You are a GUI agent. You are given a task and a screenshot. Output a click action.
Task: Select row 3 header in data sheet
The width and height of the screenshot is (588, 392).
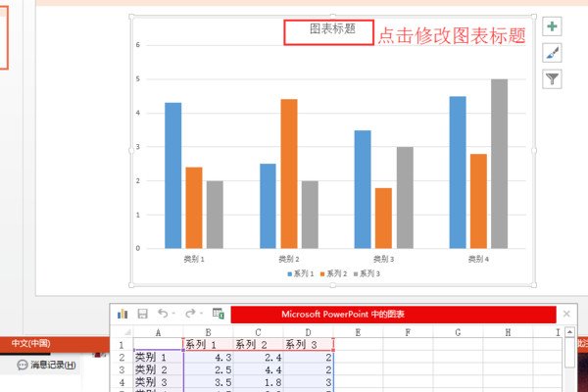pyautogui.click(x=122, y=369)
